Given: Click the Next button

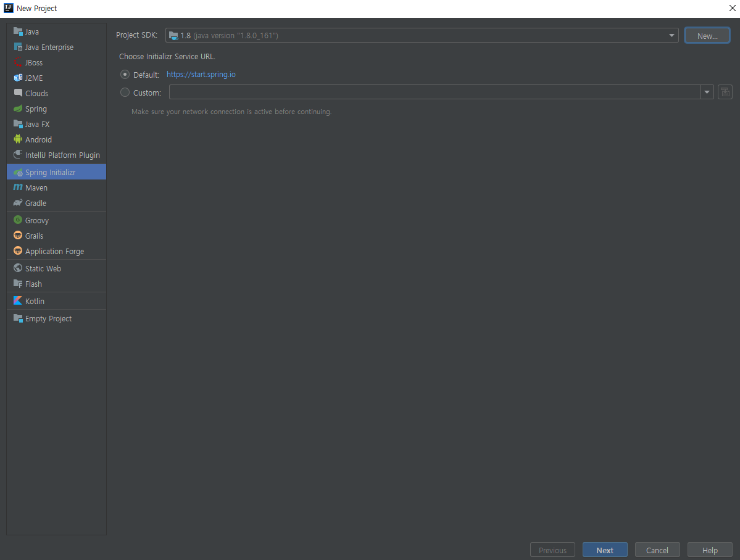Looking at the screenshot, I should tap(605, 550).
